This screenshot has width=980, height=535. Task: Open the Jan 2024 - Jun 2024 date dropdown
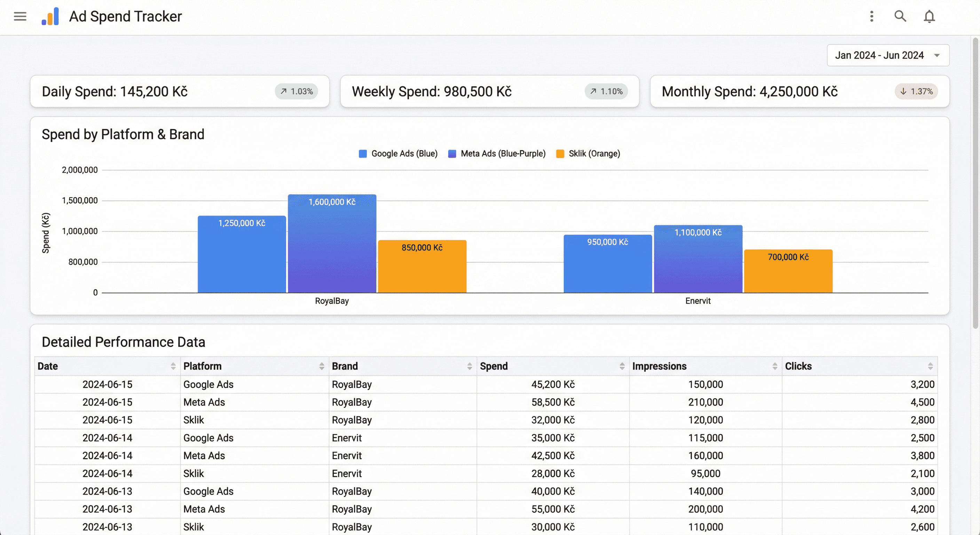pyautogui.click(x=888, y=55)
